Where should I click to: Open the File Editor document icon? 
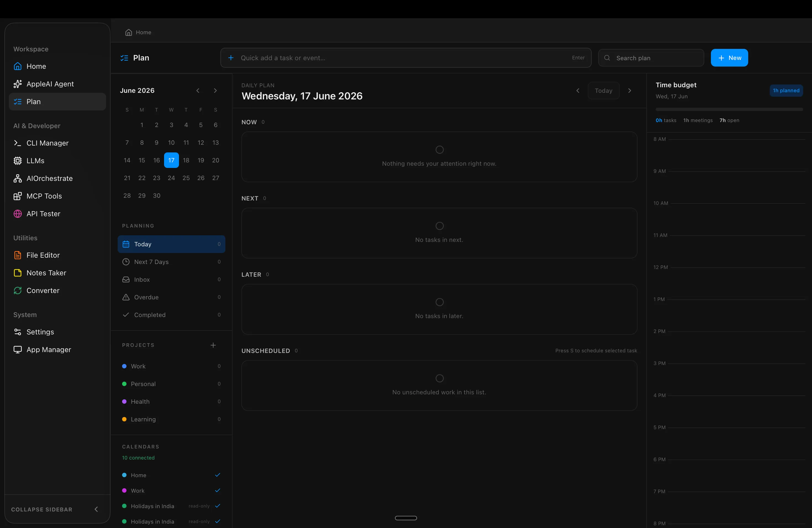[x=17, y=255]
